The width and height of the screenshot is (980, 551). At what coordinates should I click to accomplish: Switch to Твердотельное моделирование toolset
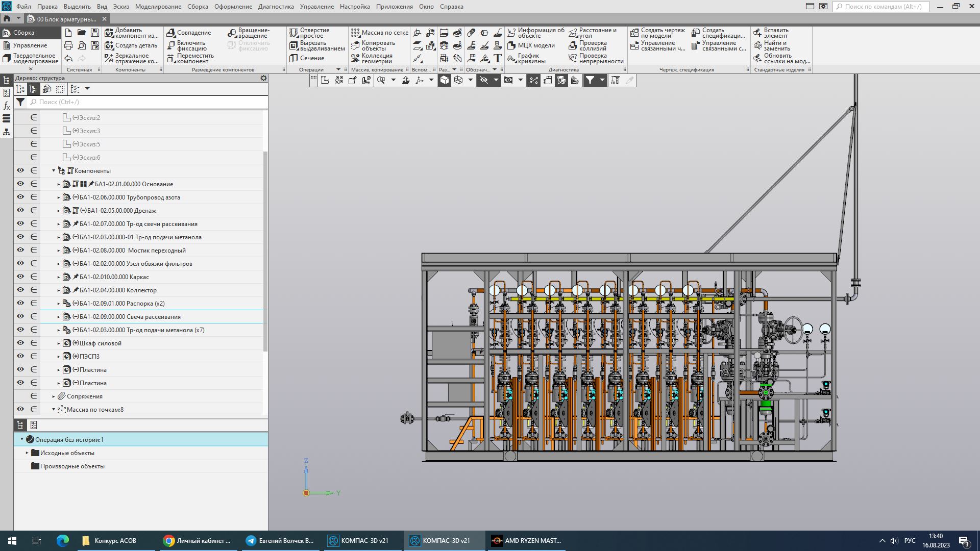tap(31, 58)
